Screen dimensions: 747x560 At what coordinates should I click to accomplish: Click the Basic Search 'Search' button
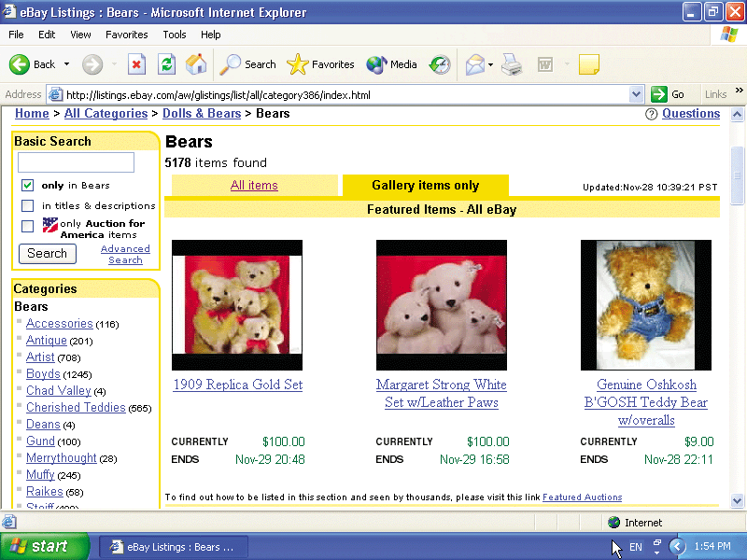coord(48,253)
